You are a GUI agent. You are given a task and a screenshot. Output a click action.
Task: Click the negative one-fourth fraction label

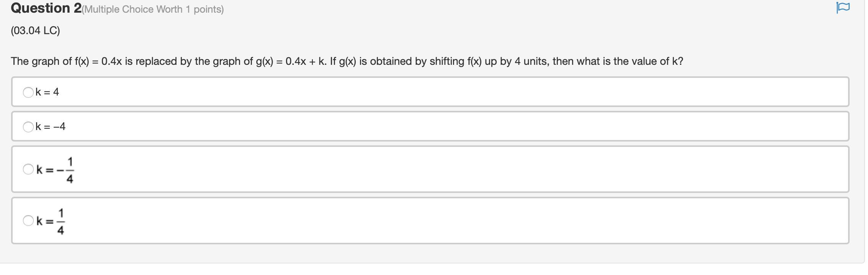coord(56,170)
